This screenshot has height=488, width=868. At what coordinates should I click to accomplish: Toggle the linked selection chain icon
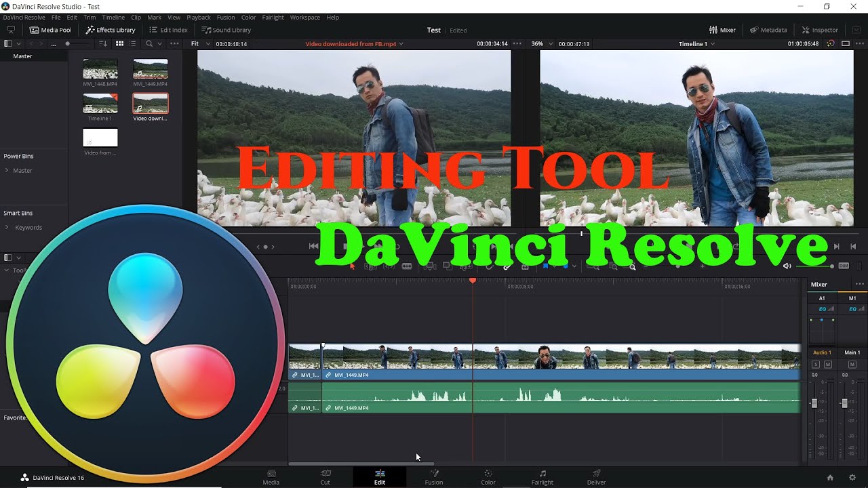coord(507,266)
